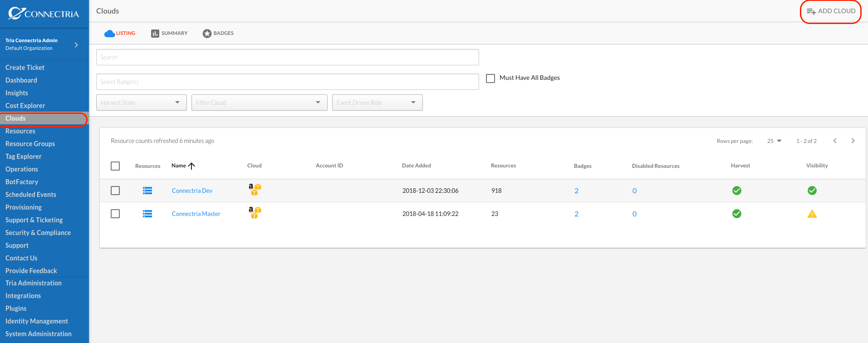The width and height of the screenshot is (868, 343).
Task: Open Create Ticket in sidebar
Action: point(25,68)
